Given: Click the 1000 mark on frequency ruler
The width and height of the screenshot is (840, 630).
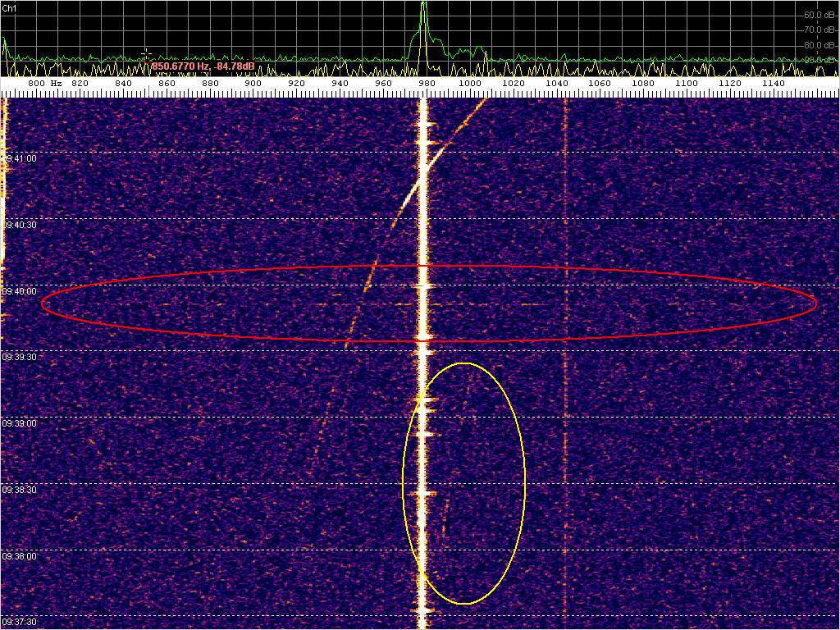Looking at the screenshot, I should click(469, 83).
